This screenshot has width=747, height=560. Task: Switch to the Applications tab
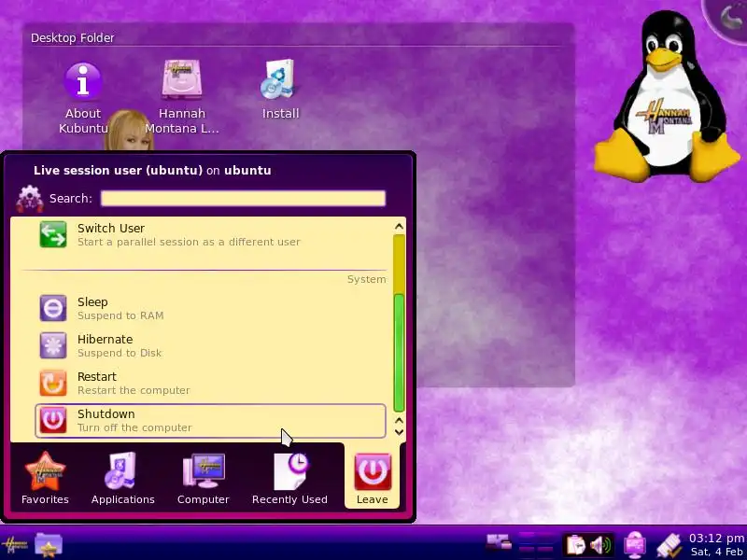[122, 478]
